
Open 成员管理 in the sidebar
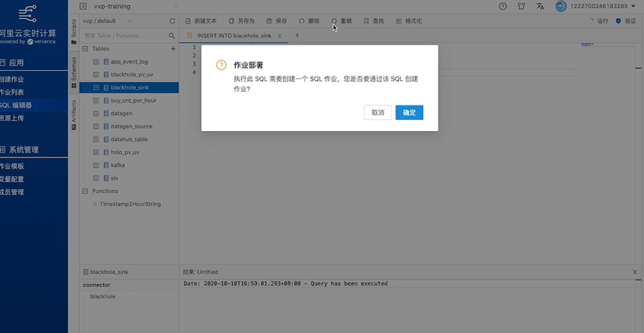click(12, 192)
